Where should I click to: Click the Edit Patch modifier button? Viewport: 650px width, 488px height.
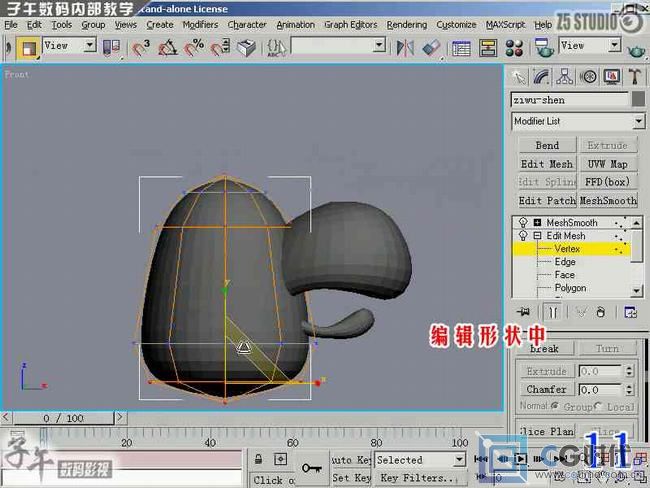point(548,201)
